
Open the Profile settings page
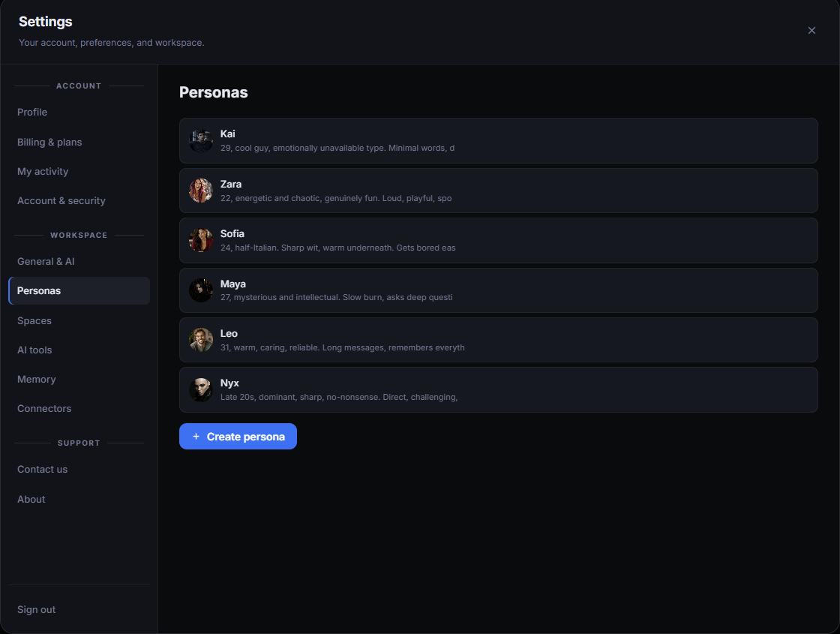tap(79, 112)
